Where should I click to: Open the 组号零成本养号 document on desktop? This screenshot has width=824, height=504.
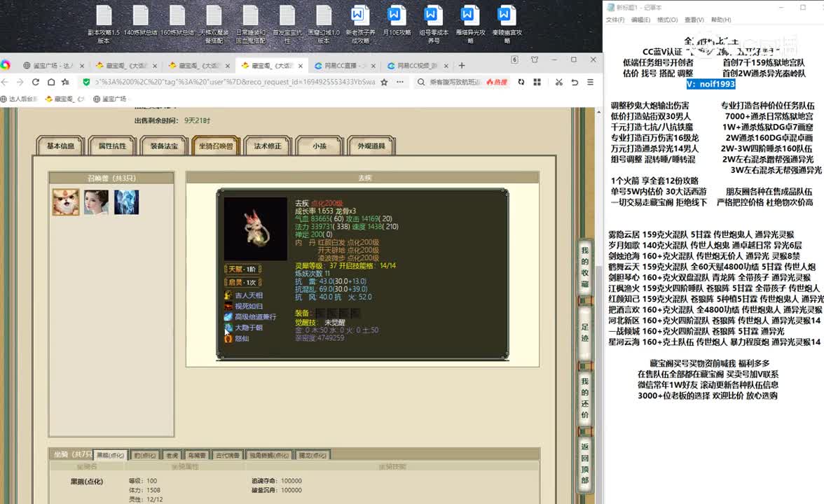tap(434, 24)
